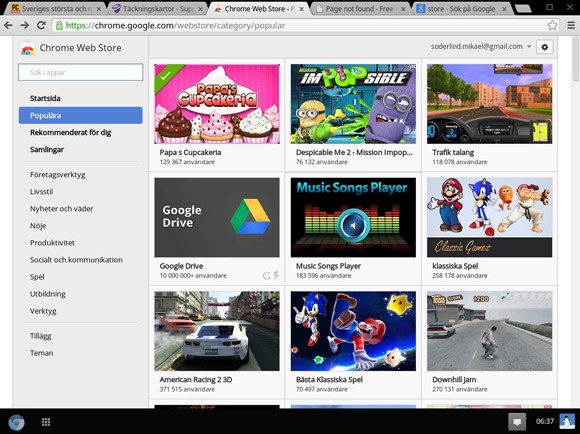Open the Chrome hamburger menu
Viewport: 580px width, 434px height.
point(571,25)
